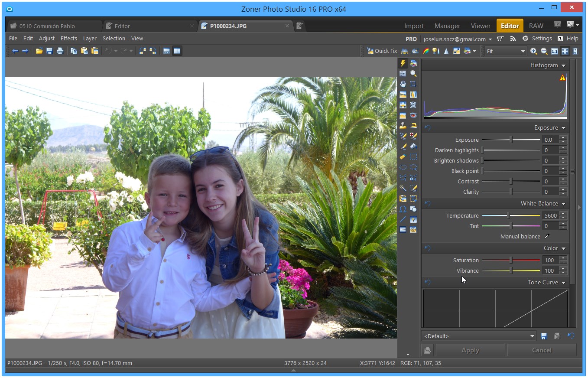Click the Temperature slider handle
The width and height of the screenshot is (588, 378).
click(x=508, y=215)
